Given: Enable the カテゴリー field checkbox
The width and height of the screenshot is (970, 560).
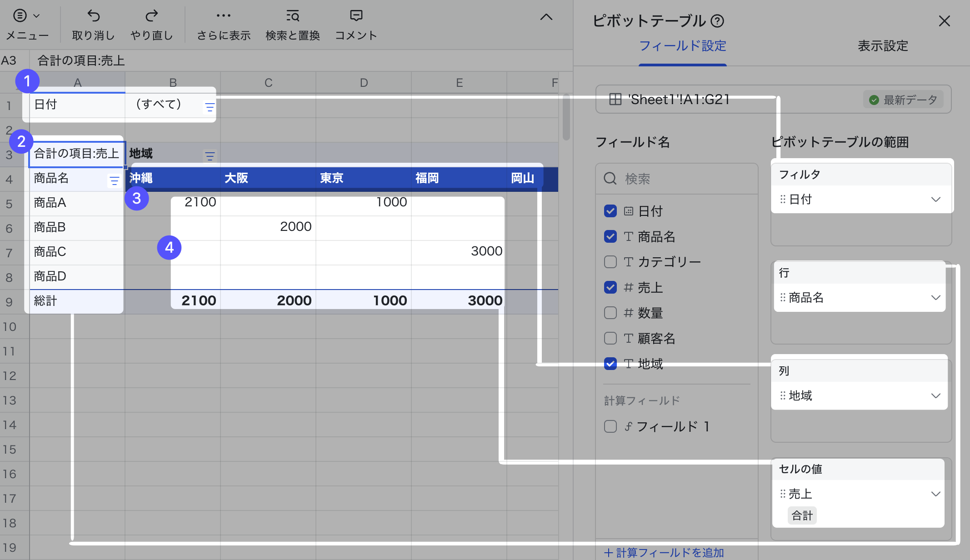Looking at the screenshot, I should (610, 262).
